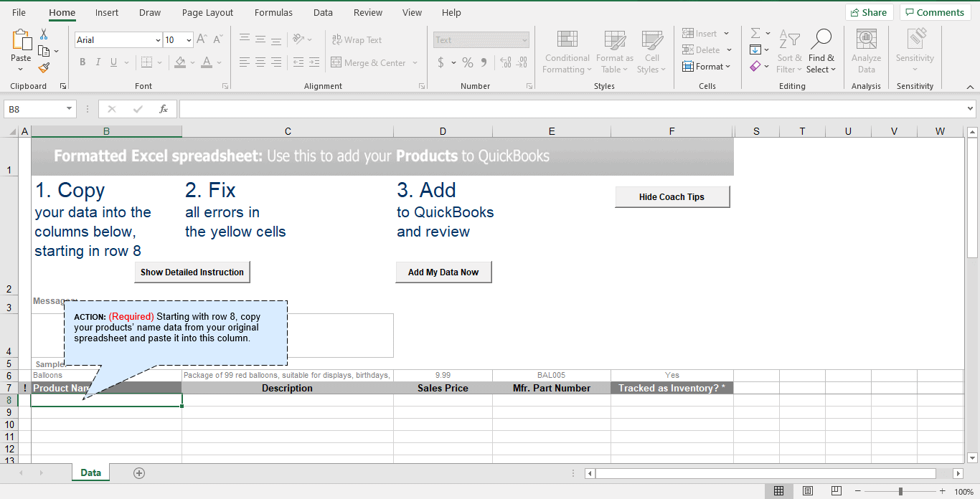Click the Share button

pyautogui.click(x=869, y=12)
